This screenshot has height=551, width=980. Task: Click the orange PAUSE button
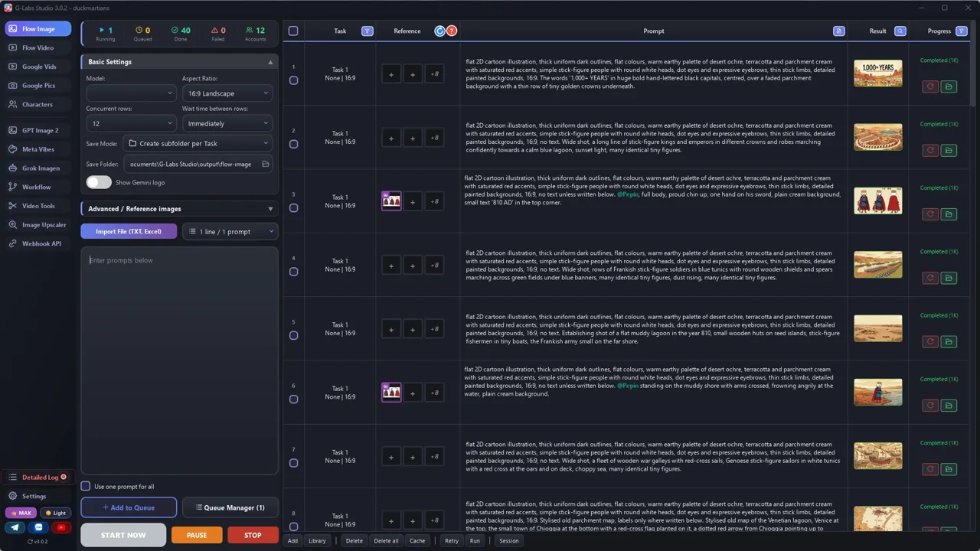pos(197,535)
